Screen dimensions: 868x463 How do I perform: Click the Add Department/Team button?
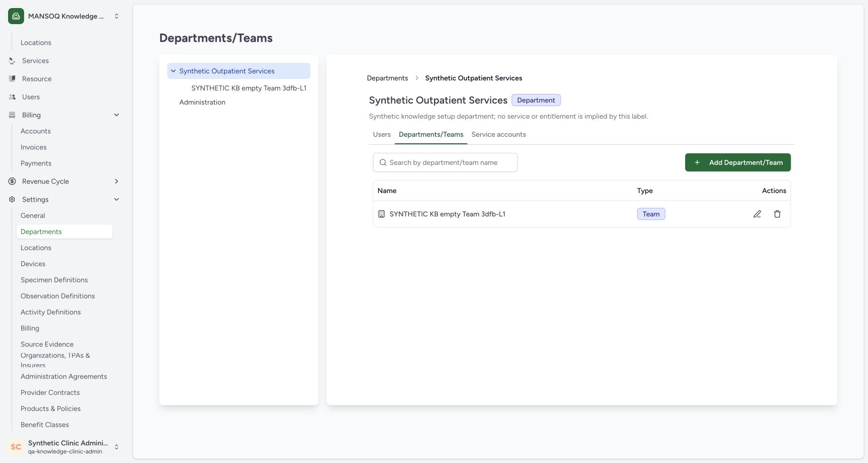738,162
